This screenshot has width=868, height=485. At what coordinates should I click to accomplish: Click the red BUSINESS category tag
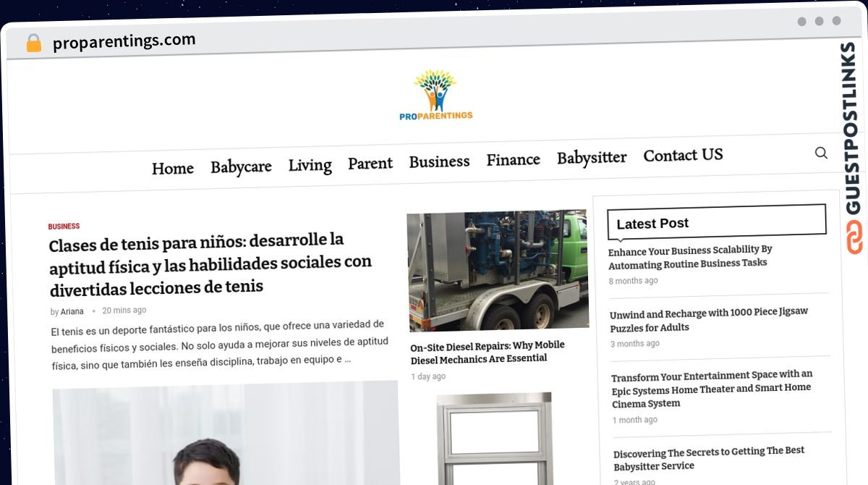(64, 227)
